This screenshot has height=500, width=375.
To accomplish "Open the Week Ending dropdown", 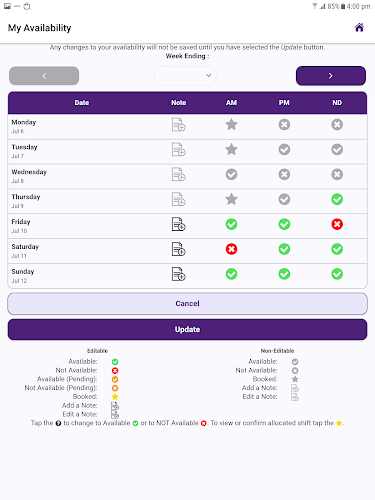I will click(x=185, y=76).
